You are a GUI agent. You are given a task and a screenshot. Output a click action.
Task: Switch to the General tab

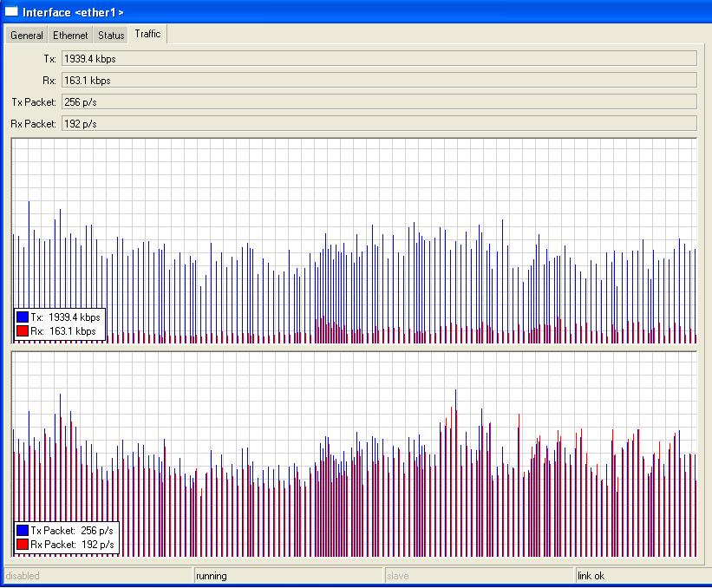click(x=26, y=36)
